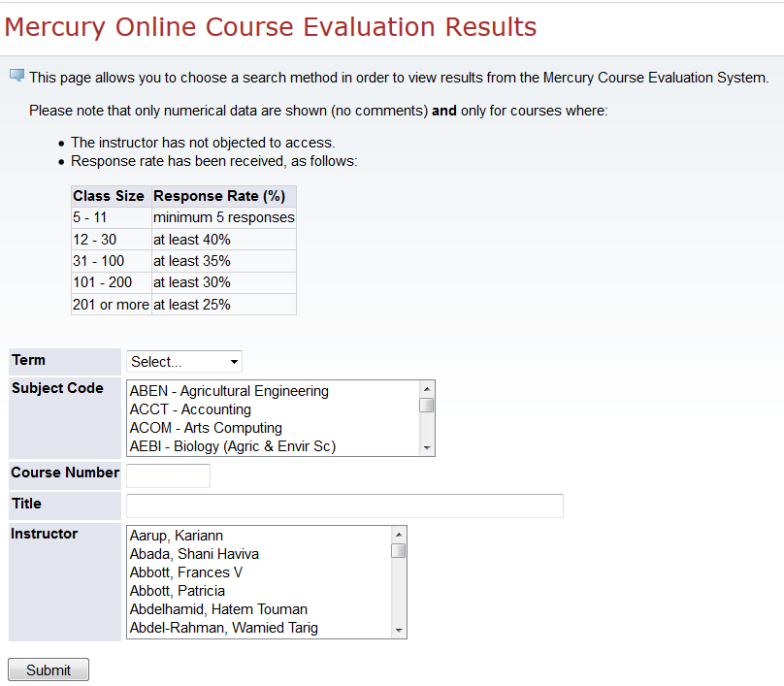Viewport: 784px width, 686px height.
Task: Click the 'Class Size' table header
Action: click(111, 196)
